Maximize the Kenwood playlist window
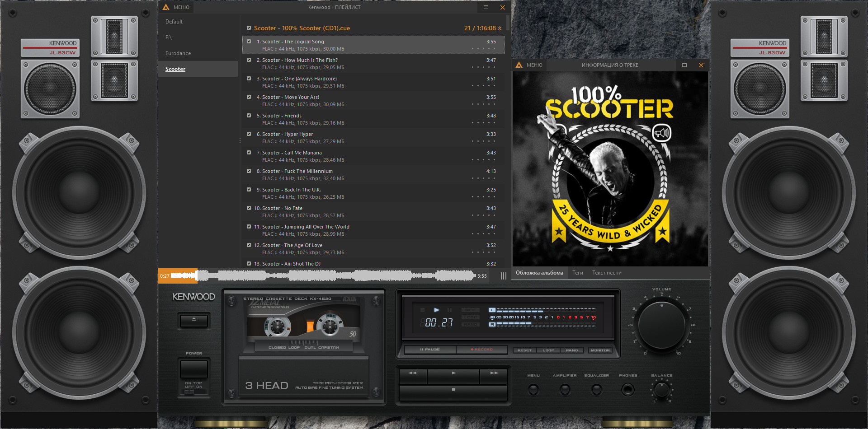Viewport: 868px width, 429px height. click(486, 7)
